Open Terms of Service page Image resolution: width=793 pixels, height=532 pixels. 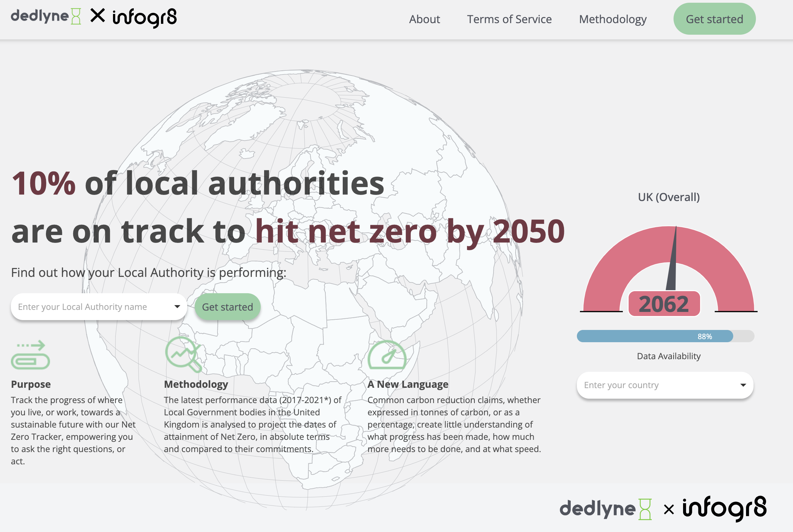click(x=509, y=19)
